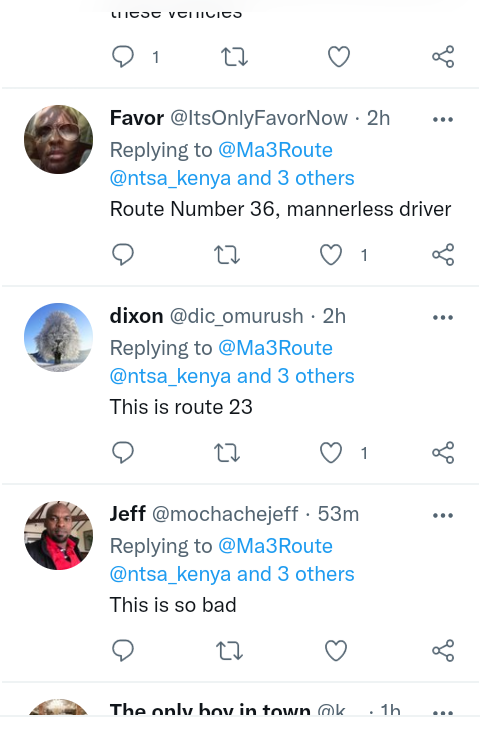Reply to dixon's route 23 tweet
480x735 pixels.
point(123,453)
